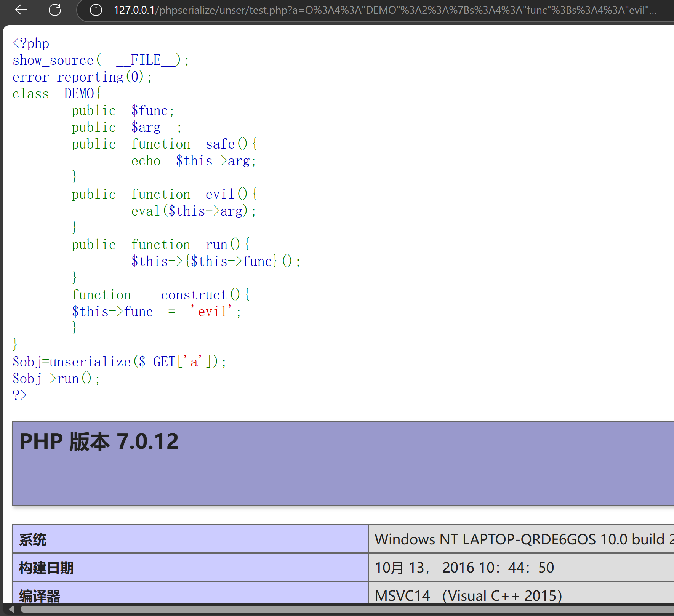This screenshot has height=616, width=674.
Task: Click the '$this->{$this->func}();' line
Action: click(x=216, y=261)
